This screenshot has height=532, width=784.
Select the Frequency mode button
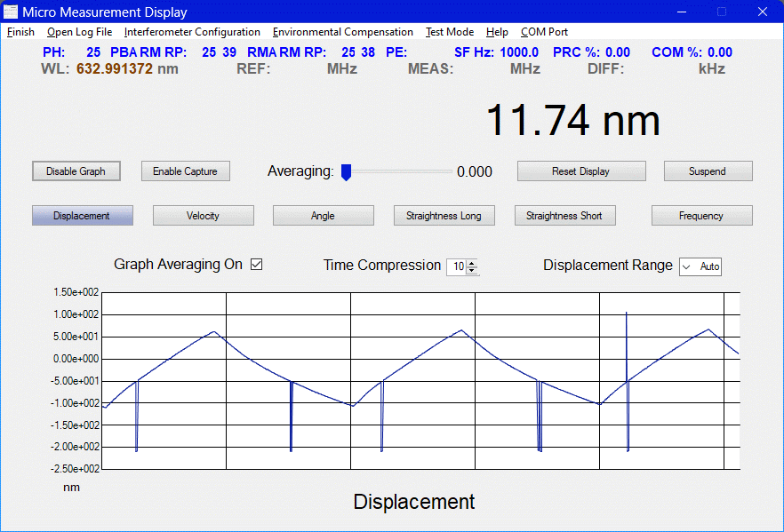click(x=701, y=216)
